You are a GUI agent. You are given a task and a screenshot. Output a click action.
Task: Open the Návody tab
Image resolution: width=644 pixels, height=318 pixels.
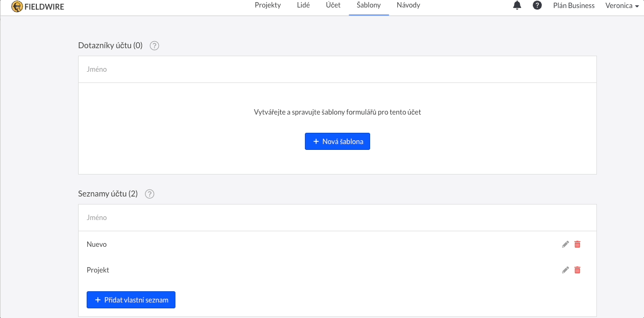408,5
